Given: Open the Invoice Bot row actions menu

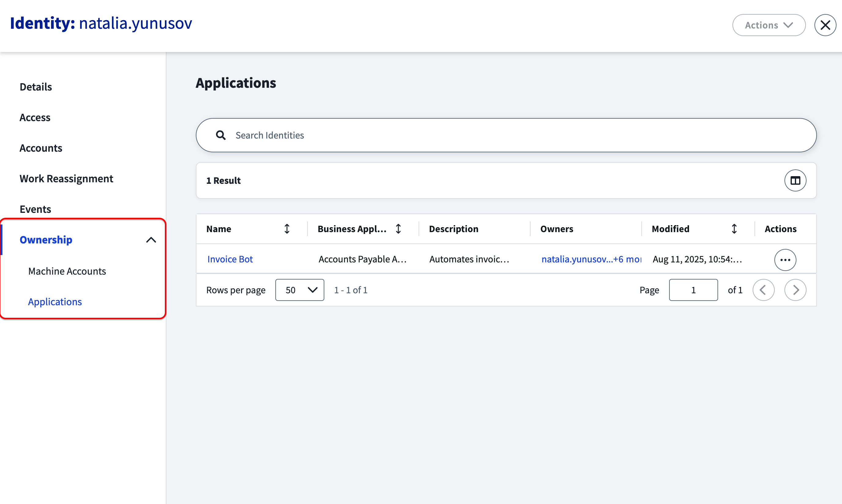Looking at the screenshot, I should pyautogui.click(x=784, y=260).
